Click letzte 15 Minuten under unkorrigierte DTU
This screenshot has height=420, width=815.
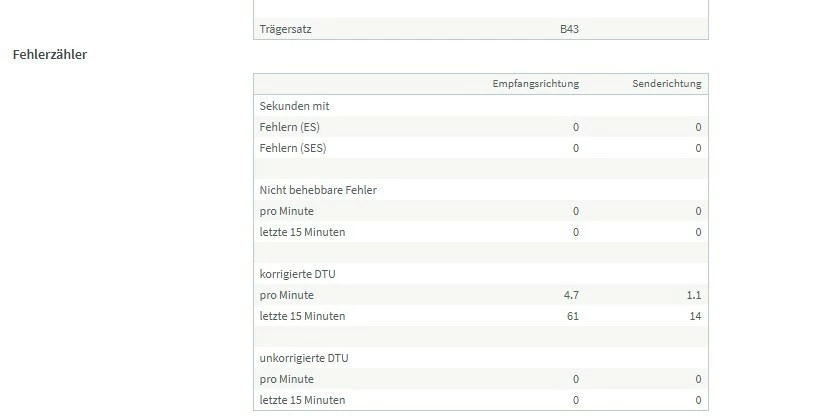pyautogui.click(x=302, y=400)
